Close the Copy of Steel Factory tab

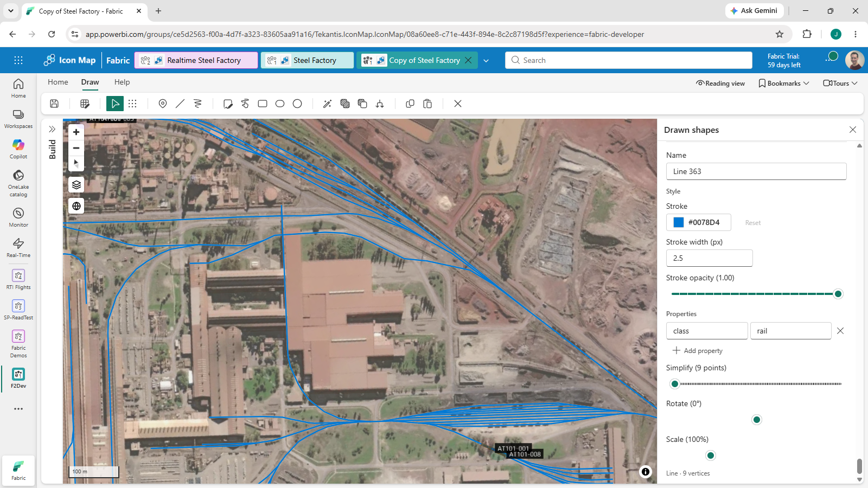(x=468, y=60)
